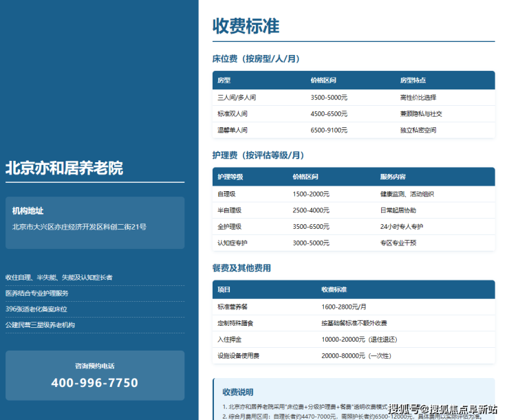Screen dimensions: 509x420
Task: Select the 认知症专护 row label
Action: (x=232, y=243)
